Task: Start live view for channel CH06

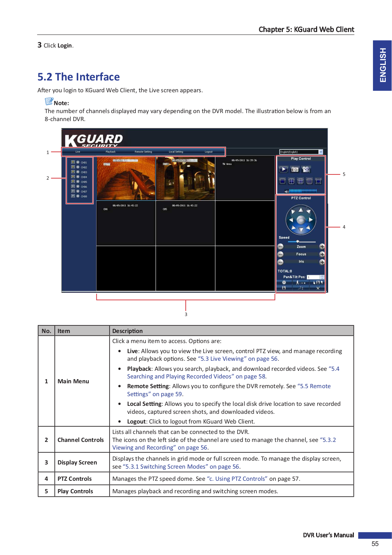Action: tap(73, 186)
